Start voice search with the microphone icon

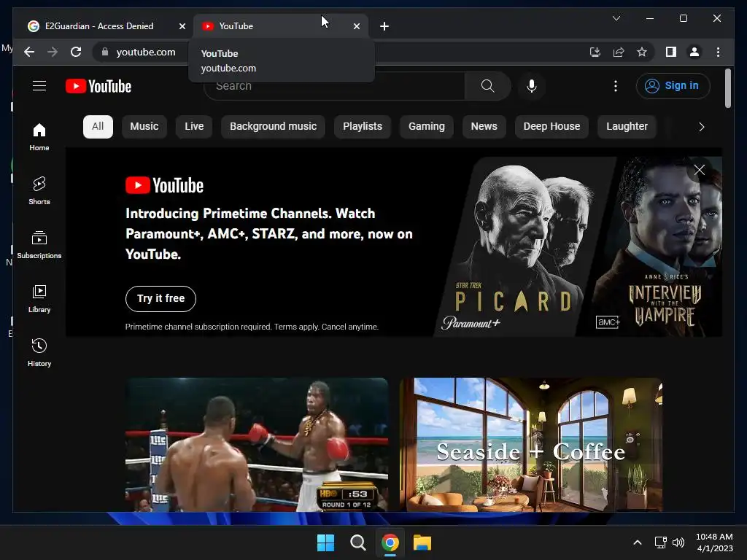click(532, 86)
